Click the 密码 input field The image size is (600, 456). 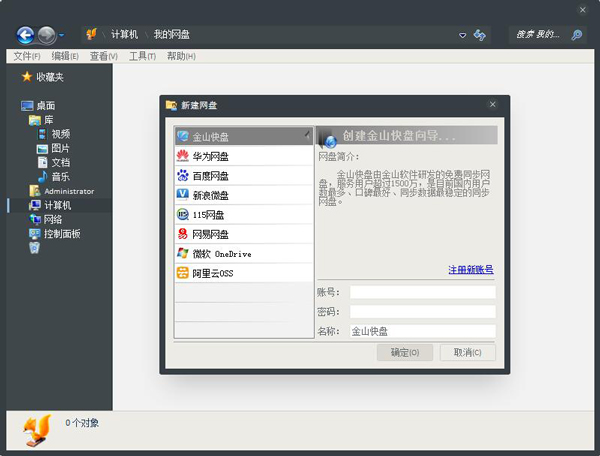[x=422, y=312]
